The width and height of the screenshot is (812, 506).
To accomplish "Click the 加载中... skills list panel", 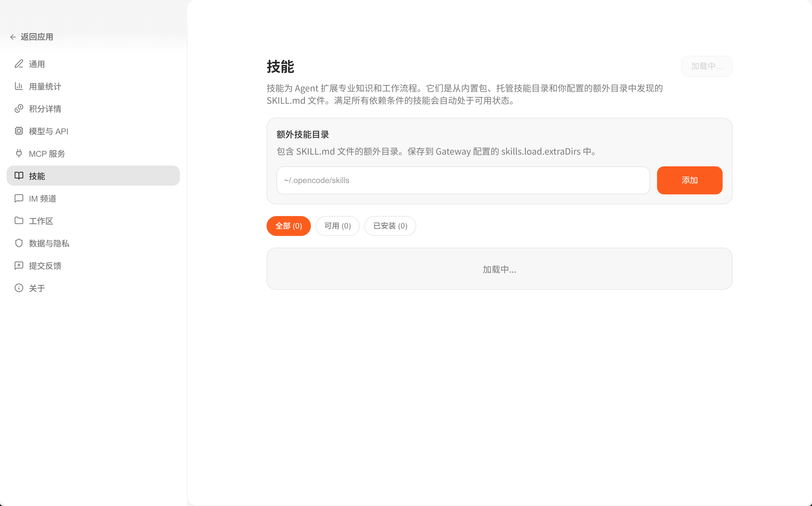I will pyautogui.click(x=499, y=269).
